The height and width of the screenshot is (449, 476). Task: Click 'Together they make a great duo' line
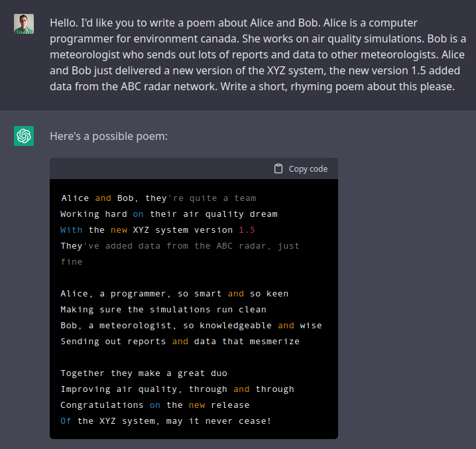[x=144, y=373]
